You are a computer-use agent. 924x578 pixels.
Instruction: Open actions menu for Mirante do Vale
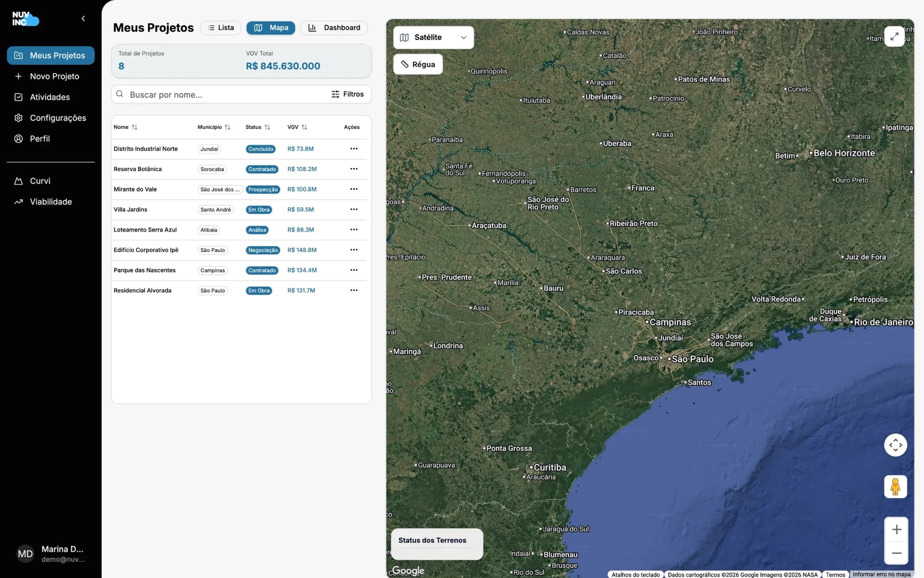(x=354, y=189)
